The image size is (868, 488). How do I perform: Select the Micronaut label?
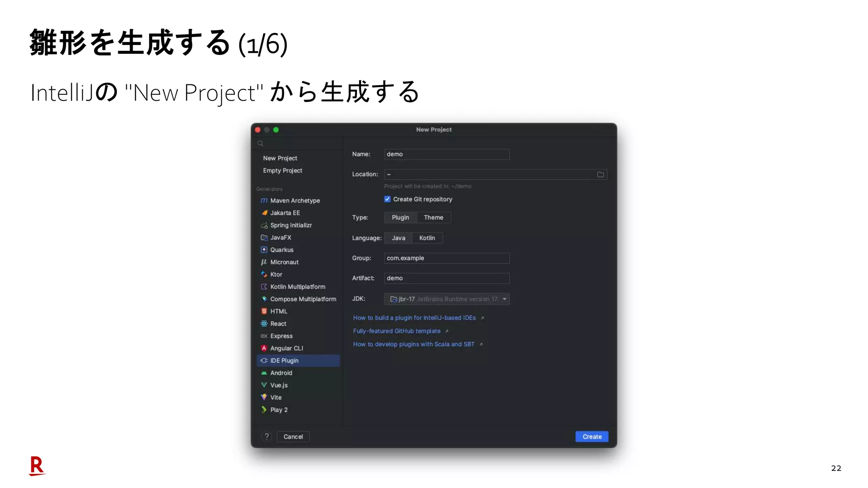pyautogui.click(x=284, y=262)
